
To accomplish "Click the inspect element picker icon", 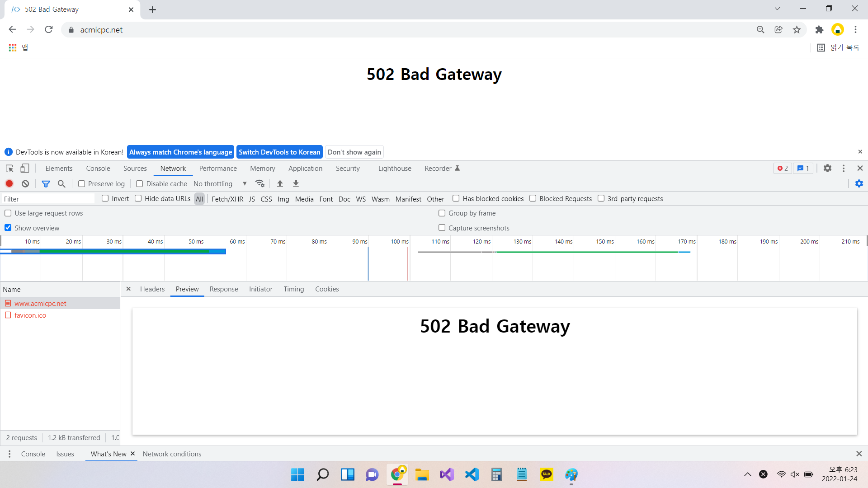I will [9, 168].
